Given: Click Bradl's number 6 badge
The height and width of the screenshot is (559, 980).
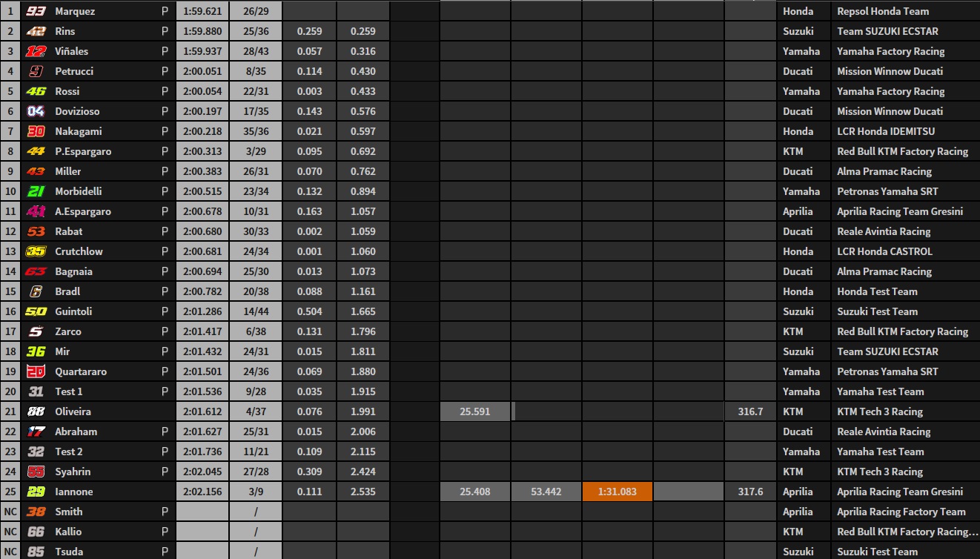Looking at the screenshot, I should 36,291.
